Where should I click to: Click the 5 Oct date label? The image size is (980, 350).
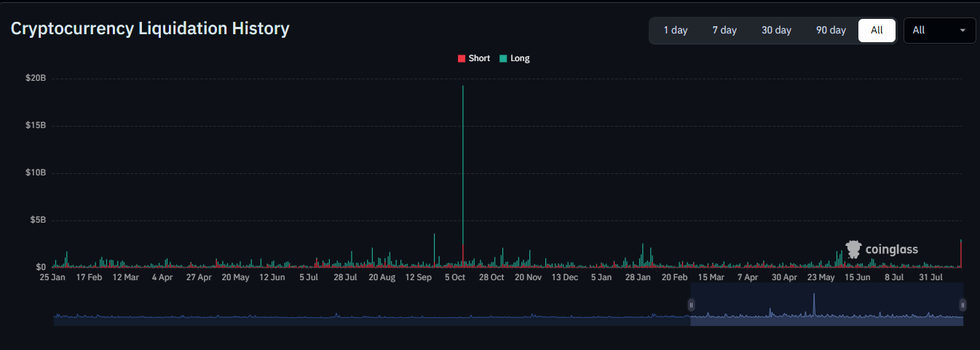click(455, 277)
